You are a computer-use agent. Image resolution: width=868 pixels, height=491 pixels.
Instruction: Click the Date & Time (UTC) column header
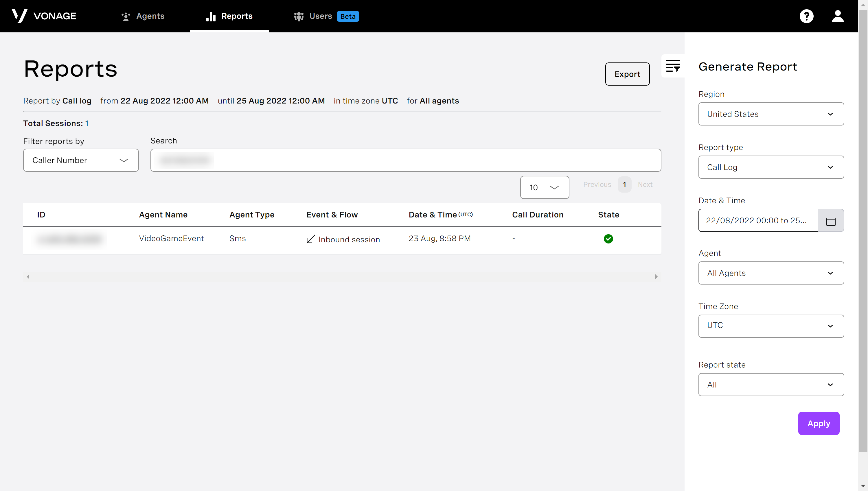click(441, 215)
